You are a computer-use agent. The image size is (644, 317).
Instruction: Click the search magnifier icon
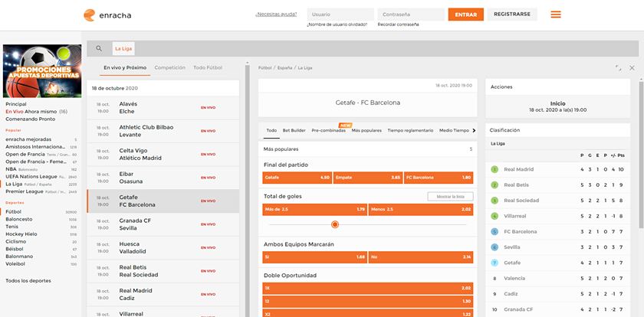pos(99,48)
